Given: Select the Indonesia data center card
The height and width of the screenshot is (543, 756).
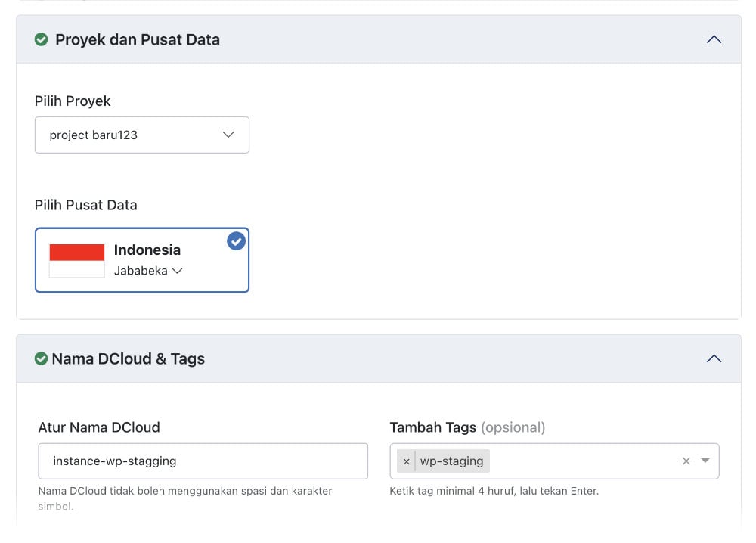Looking at the screenshot, I should coord(141,260).
